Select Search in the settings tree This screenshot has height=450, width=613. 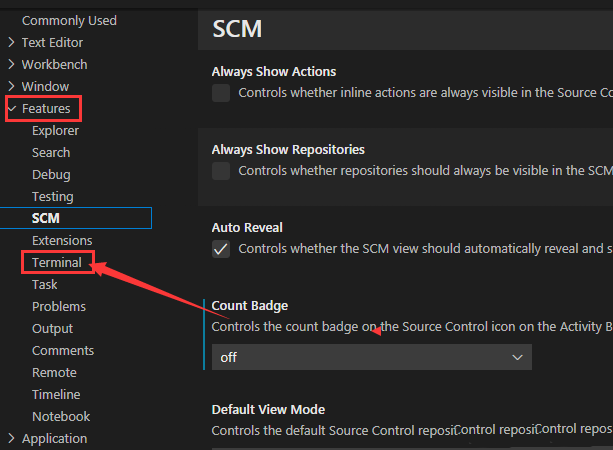tap(51, 153)
